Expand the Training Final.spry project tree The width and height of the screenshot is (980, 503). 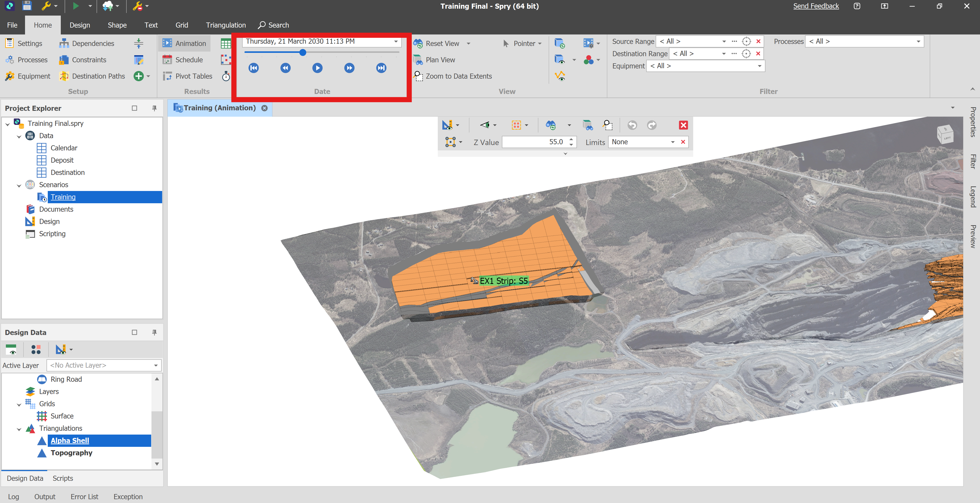(x=7, y=123)
